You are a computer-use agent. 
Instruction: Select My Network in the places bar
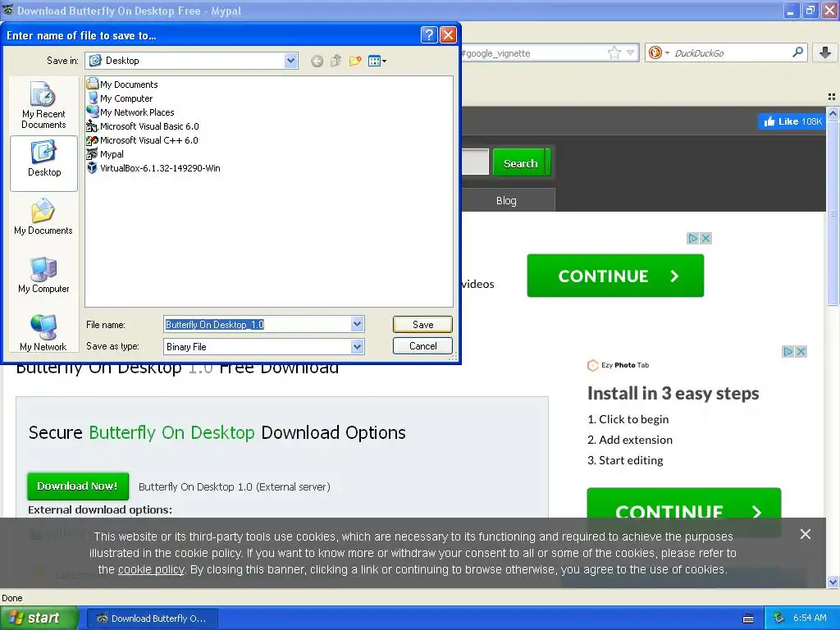pyautogui.click(x=43, y=333)
